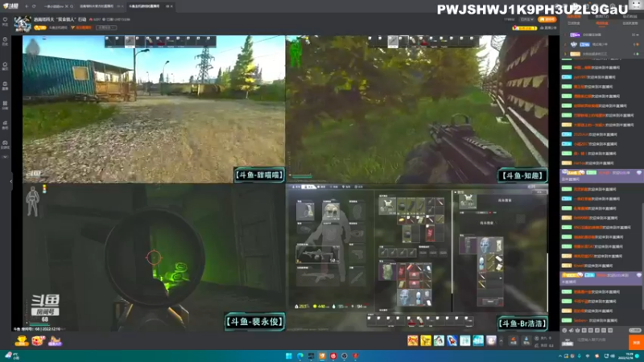Open the yellow ranking banner
Image resolution: width=644 pixels, height=362 pixels.
pyautogui.click(x=525, y=28)
